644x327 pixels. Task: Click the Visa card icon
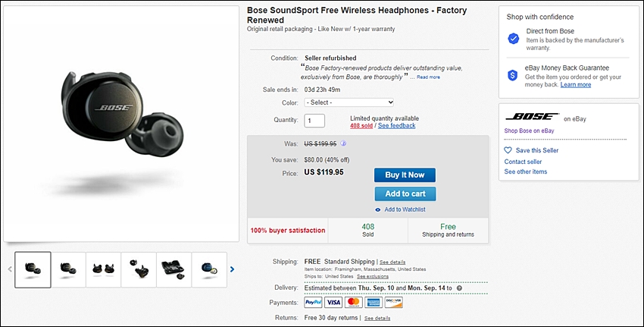(333, 302)
